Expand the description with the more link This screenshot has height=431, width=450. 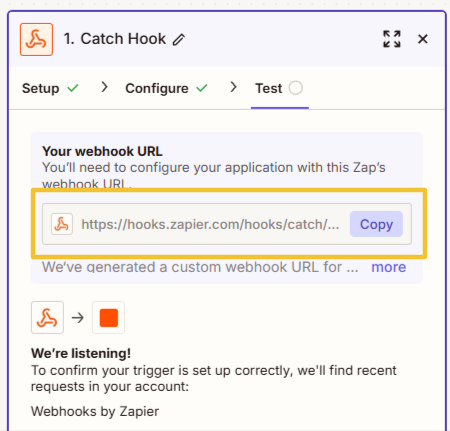tap(389, 267)
